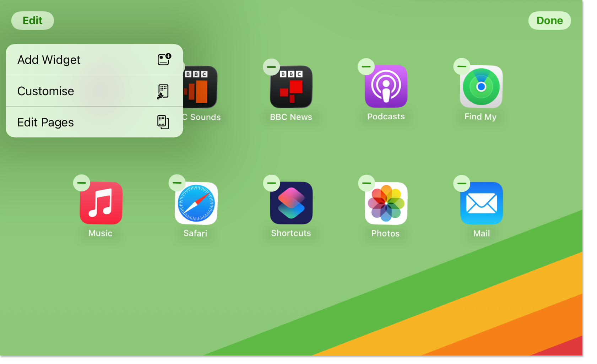Viewport: 597px width, 364px height.
Task: Open the Photos app
Action: pyautogui.click(x=386, y=203)
